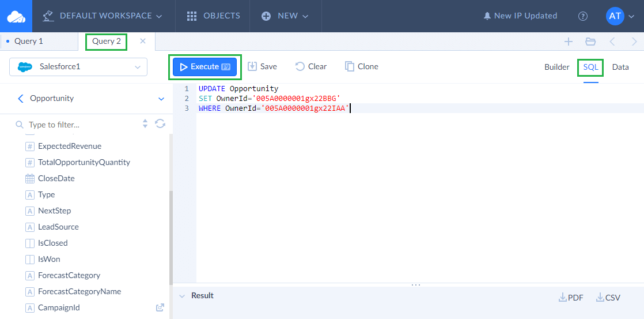
Task: Close the Query 2 tab
Action: tap(143, 41)
